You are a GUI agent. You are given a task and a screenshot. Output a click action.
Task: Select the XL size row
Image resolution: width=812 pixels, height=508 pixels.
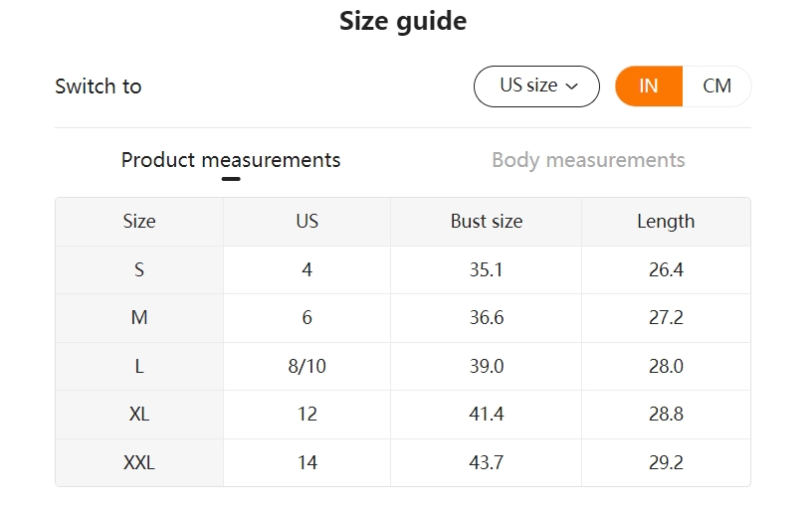403,415
